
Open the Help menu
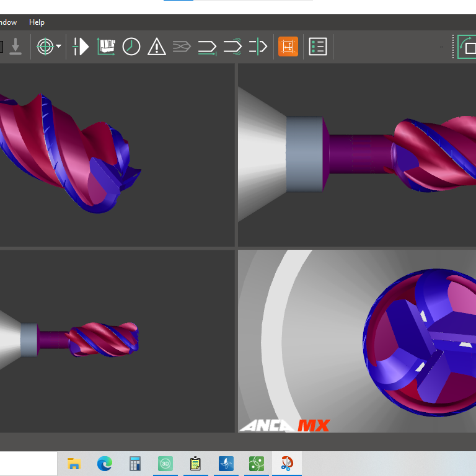point(37,22)
